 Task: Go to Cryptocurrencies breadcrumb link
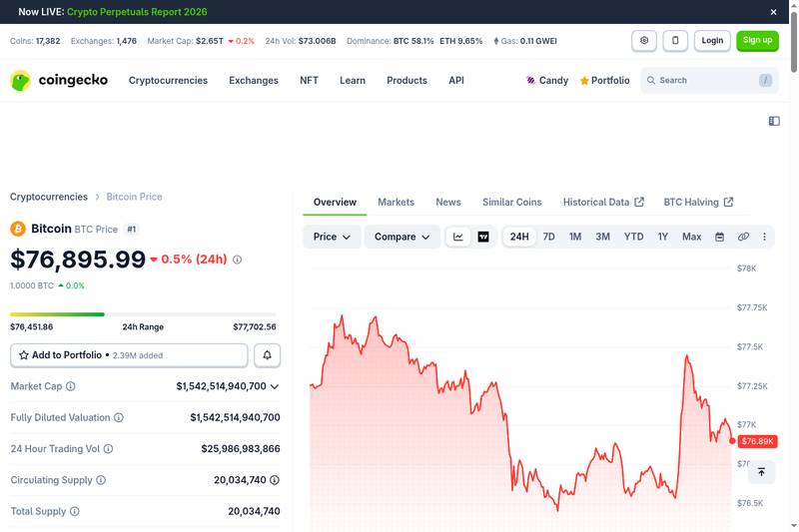click(49, 197)
